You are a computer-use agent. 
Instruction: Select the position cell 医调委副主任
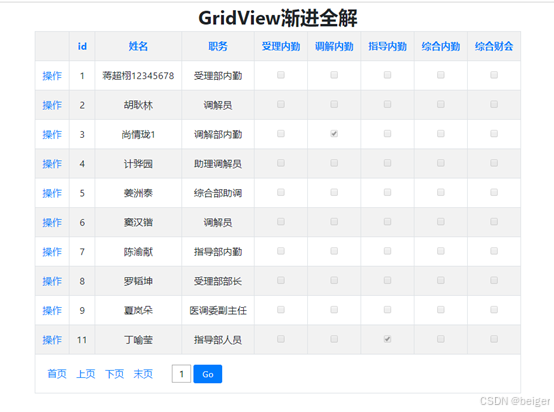218,310
